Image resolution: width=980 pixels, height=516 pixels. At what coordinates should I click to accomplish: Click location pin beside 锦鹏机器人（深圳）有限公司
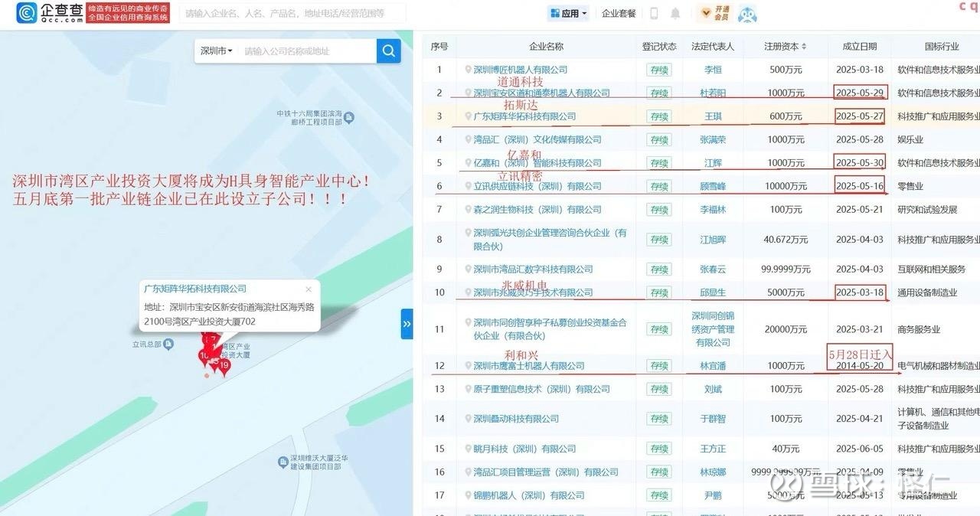(468, 495)
